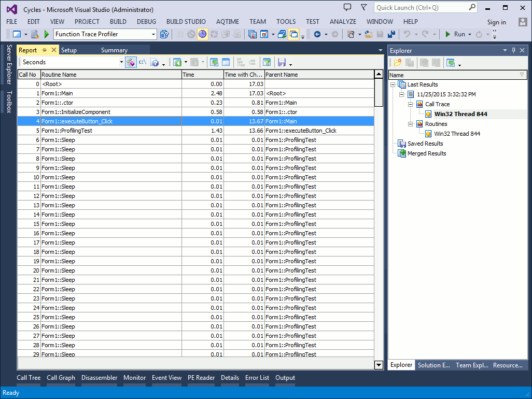Toggle the Report toolbar pencil-eraser highlight button
Screen dimensions: 532x399
tap(131, 62)
